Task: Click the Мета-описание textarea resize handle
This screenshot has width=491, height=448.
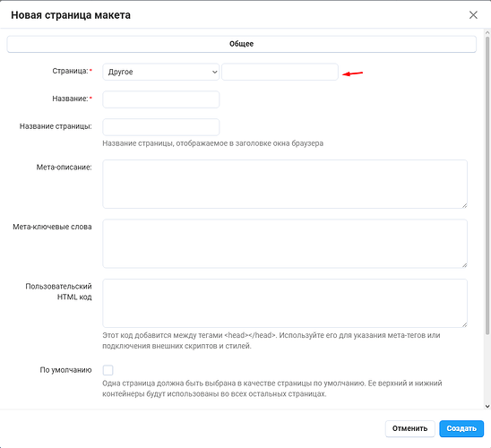Action: (464, 205)
